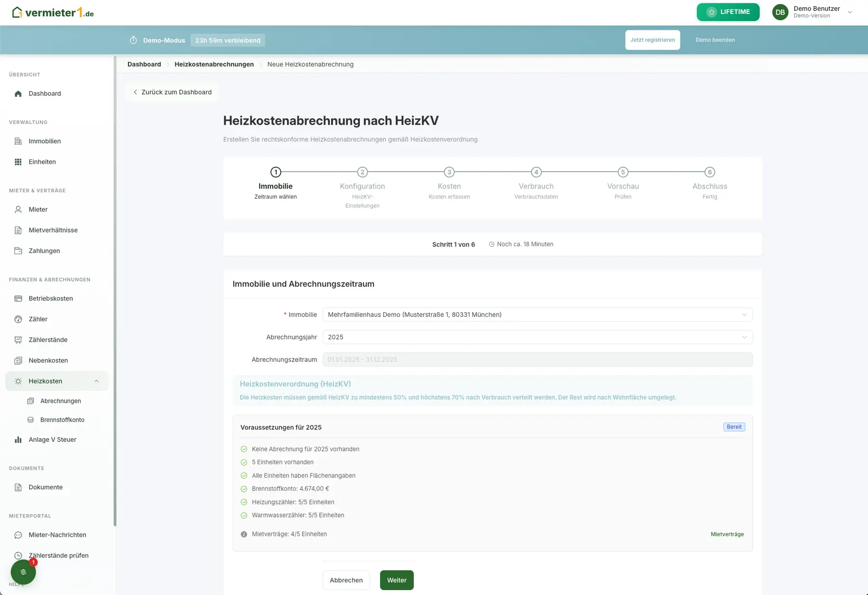Click the disabled Abrechnungszeitraum field

click(537, 360)
